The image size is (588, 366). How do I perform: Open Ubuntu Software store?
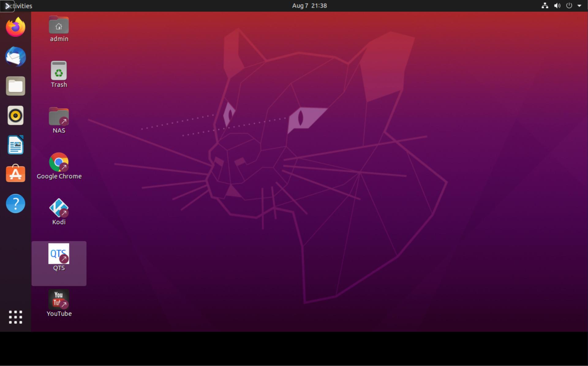(15, 174)
